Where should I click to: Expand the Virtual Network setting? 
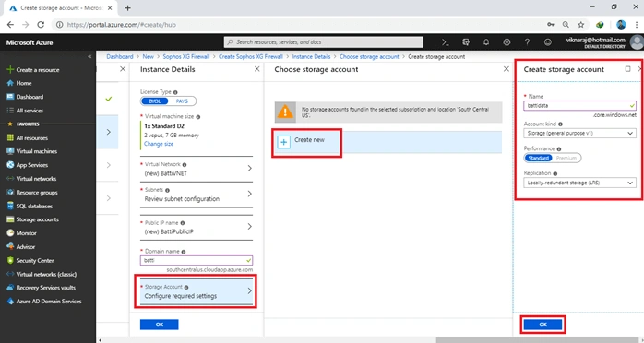click(197, 169)
